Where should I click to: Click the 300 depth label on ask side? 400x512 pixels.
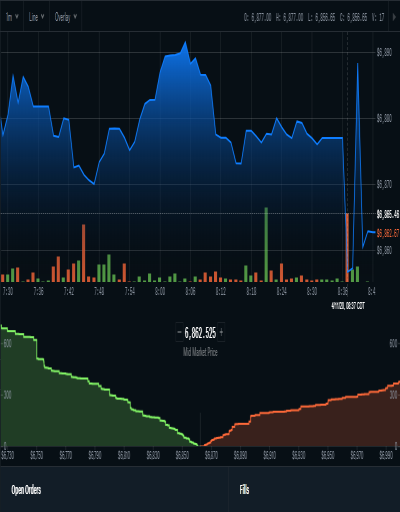click(x=394, y=395)
